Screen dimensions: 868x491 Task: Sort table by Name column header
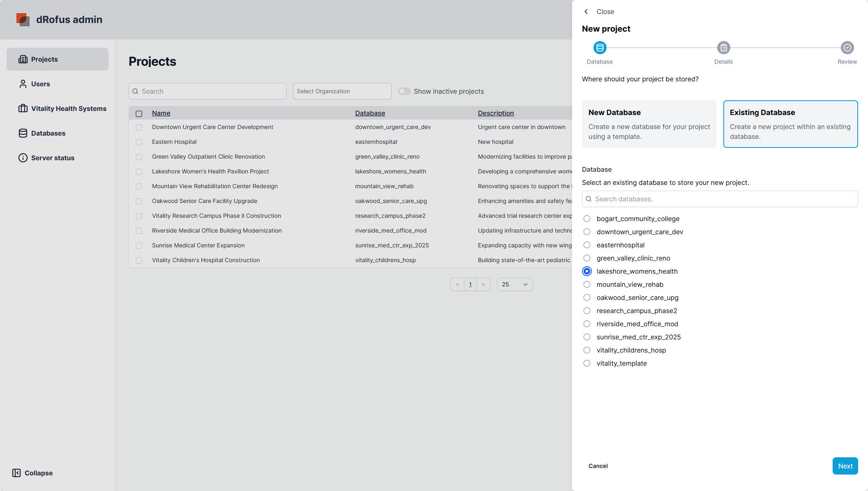tap(161, 113)
